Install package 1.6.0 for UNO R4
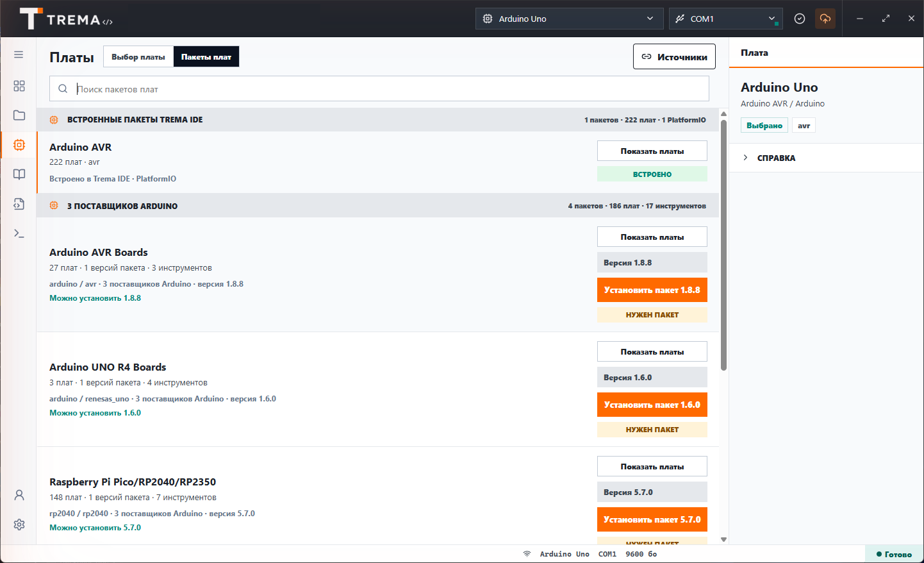Image resolution: width=924 pixels, height=563 pixels. [652, 405]
